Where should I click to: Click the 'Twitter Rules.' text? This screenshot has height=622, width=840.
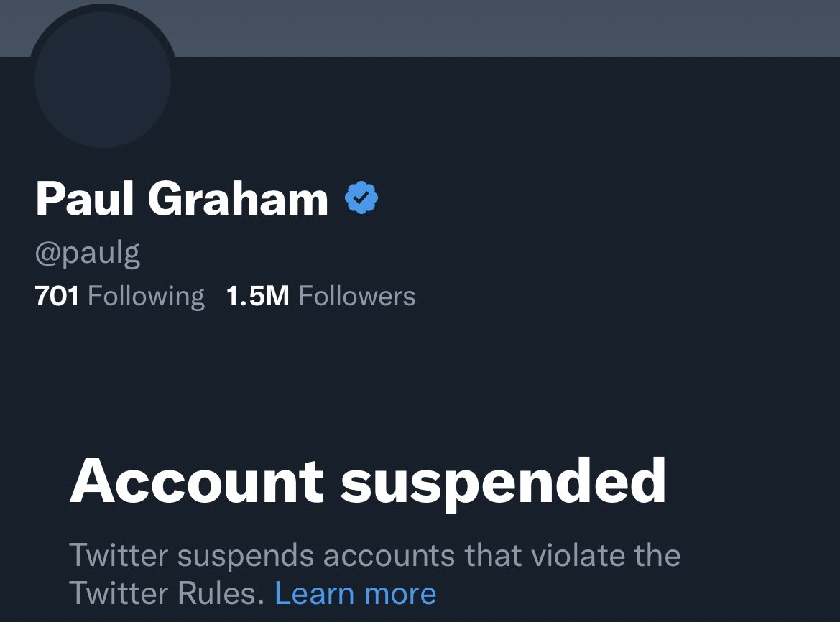pos(167,594)
